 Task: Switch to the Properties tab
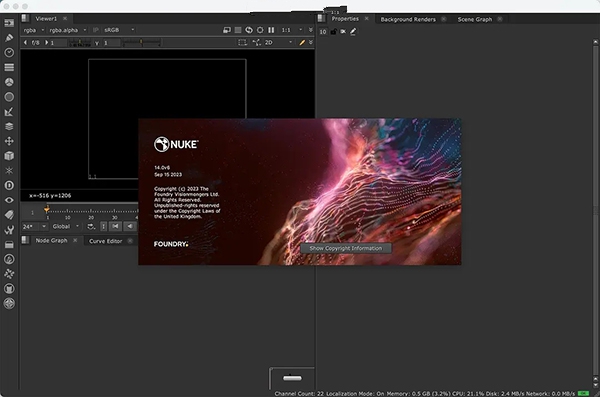345,18
